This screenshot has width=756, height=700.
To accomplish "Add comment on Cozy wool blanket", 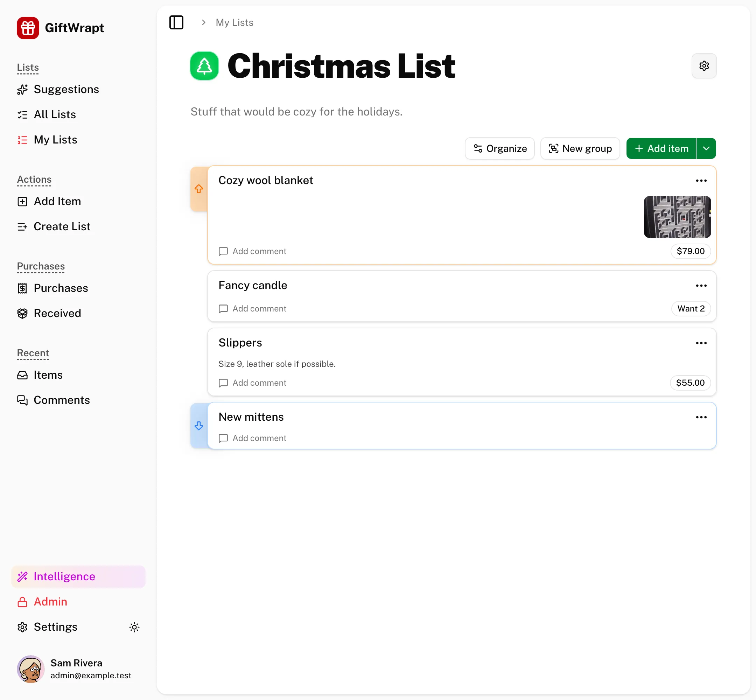I will tap(252, 252).
